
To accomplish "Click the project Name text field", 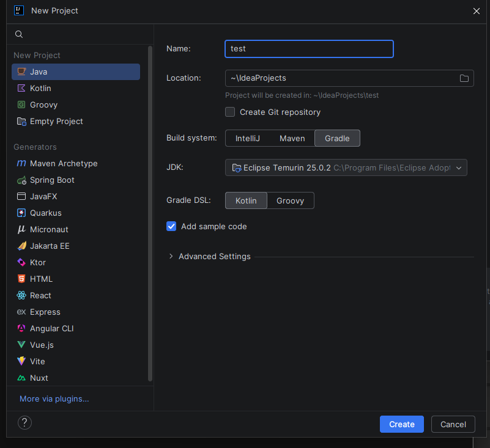I will pos(309,49).
